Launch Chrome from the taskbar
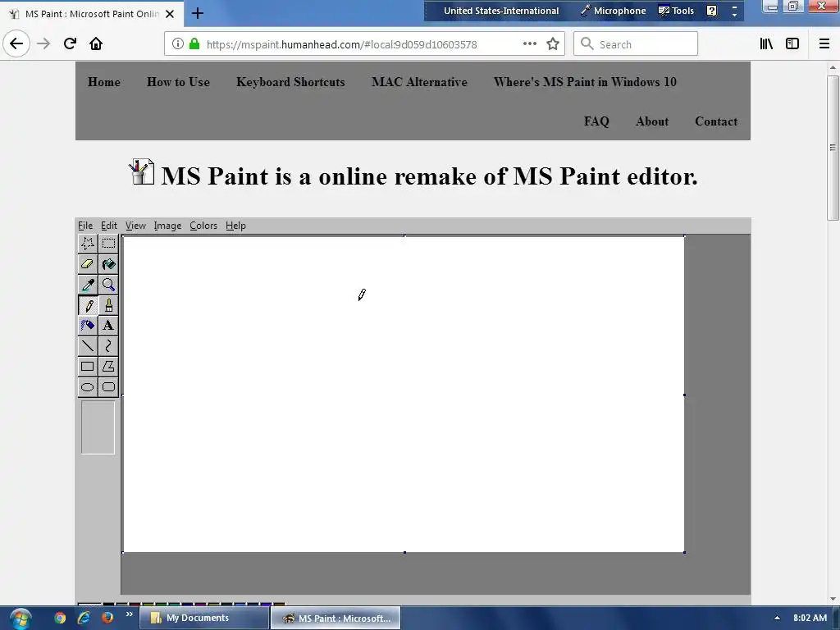This screenshot has width=840, height=630. click(x=60, y=619)
